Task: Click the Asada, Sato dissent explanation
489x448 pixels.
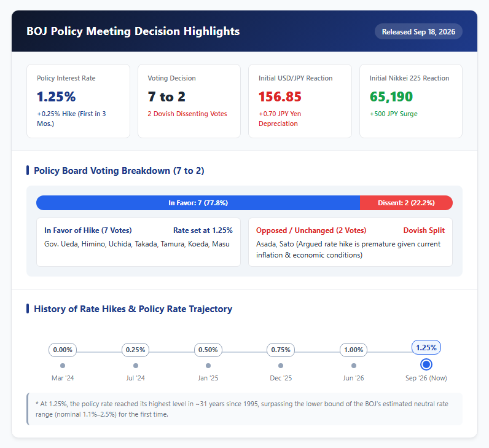Action: 348,250
